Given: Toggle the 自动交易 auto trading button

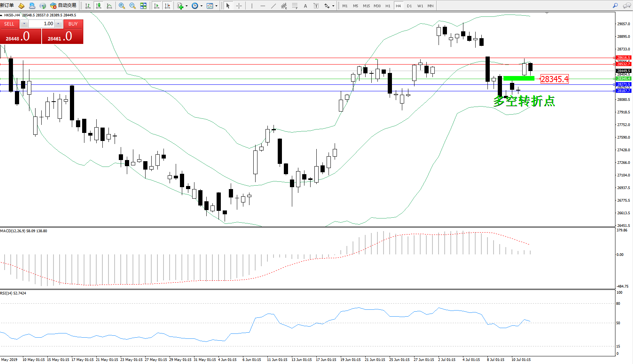Looking at the screenshot, I should (x=63, y=6).
